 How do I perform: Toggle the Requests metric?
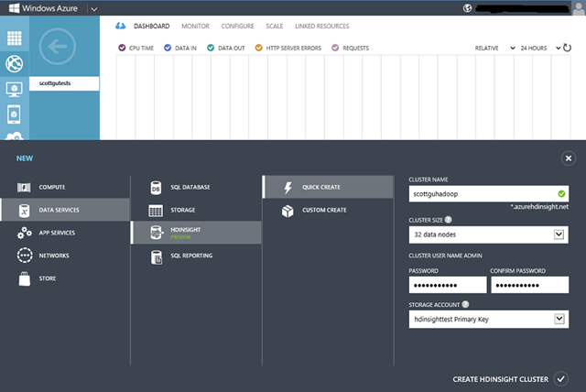coord(335,48)
